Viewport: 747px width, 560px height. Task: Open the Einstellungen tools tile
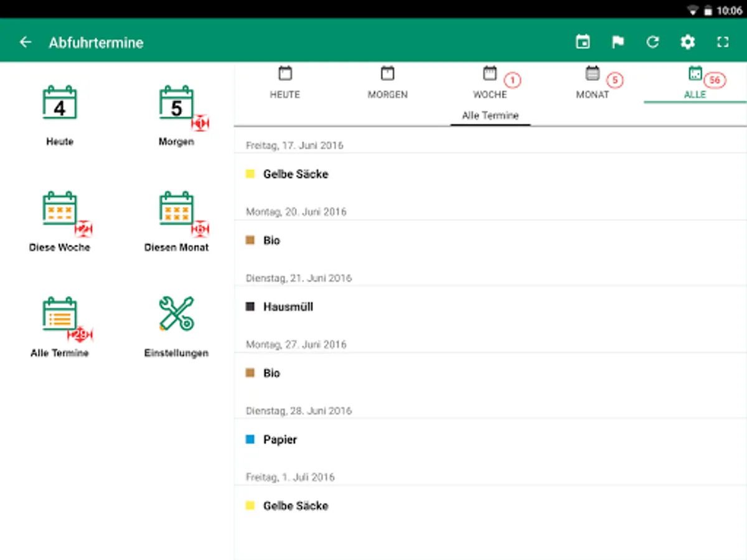[177, 328]
